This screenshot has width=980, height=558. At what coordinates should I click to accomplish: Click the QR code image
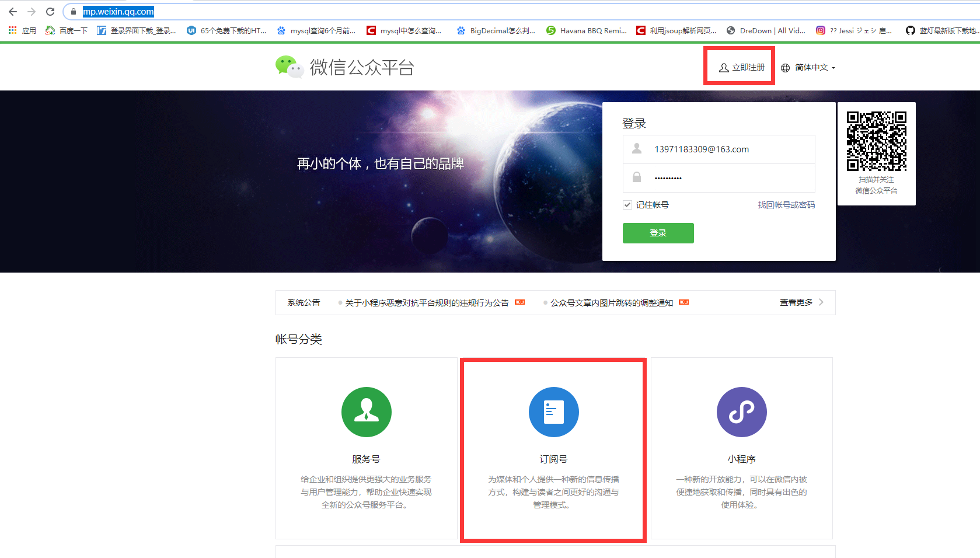(x=877, y=141)
